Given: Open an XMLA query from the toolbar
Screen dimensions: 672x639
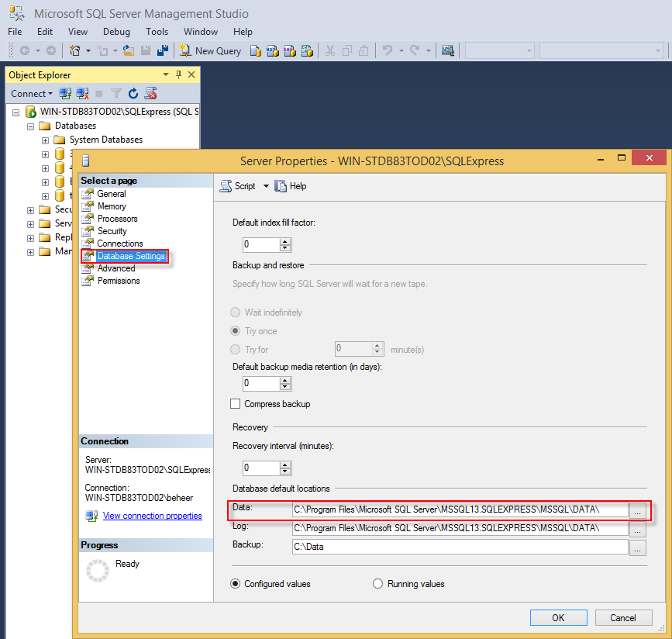Looking at the screenshot, I should 307,51.
